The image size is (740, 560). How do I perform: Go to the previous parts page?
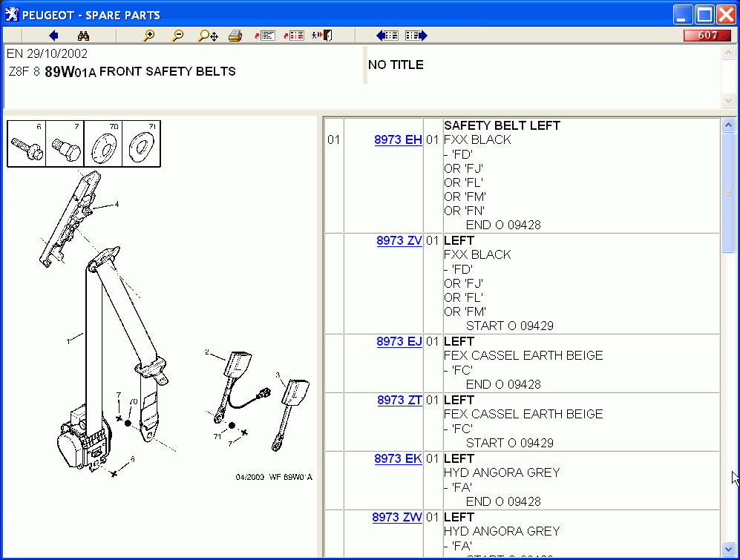click(x=387, y=36)
